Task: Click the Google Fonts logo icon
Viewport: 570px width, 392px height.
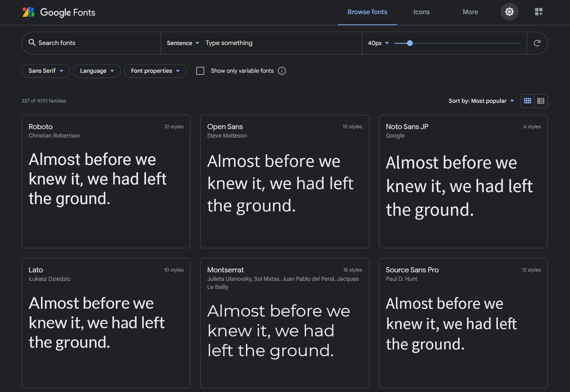Action: pos(28,12)
